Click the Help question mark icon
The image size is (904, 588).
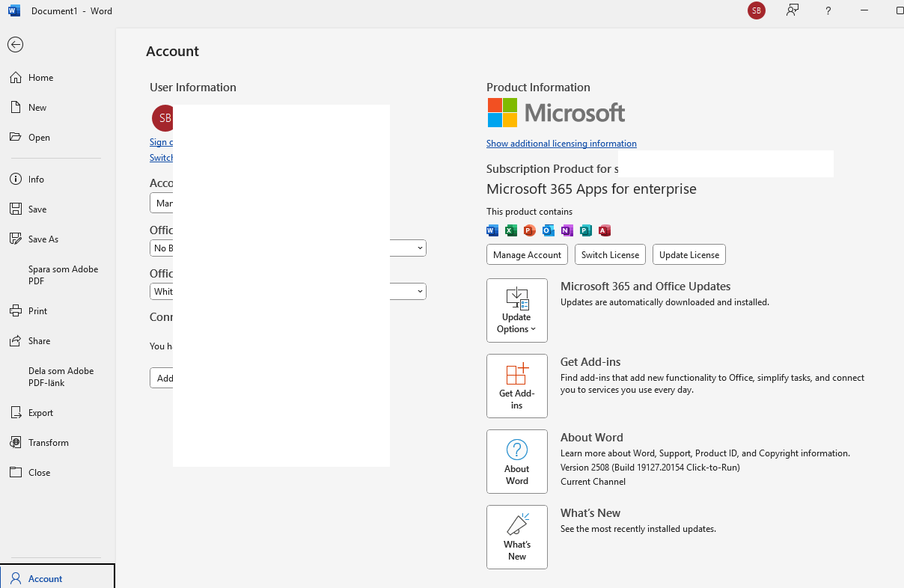[x=828, y=11]
